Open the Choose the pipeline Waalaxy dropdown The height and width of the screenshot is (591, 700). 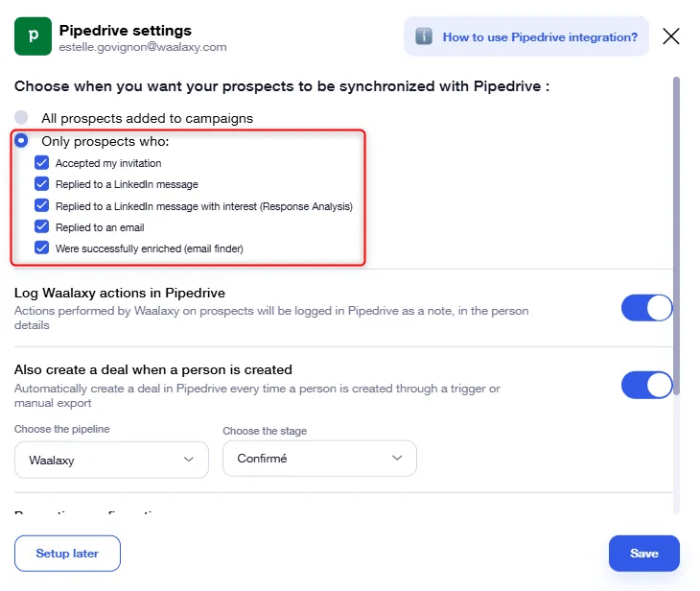[x=111, y=460]
